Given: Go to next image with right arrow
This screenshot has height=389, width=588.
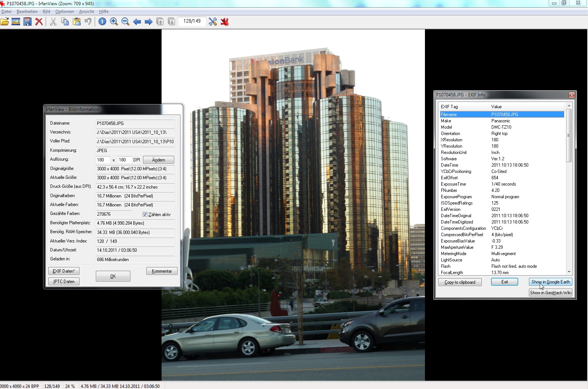Looking at the screenshot, I should 149,22.
